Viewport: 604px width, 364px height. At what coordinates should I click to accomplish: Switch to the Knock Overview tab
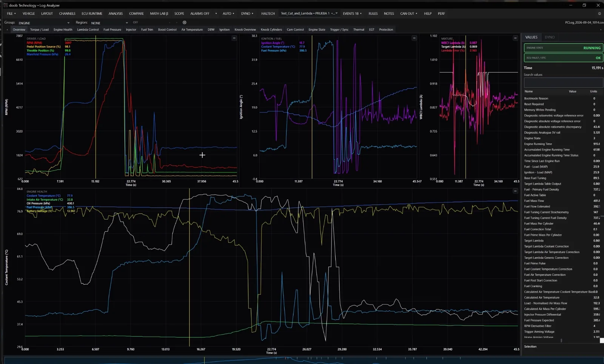point(245,29)
